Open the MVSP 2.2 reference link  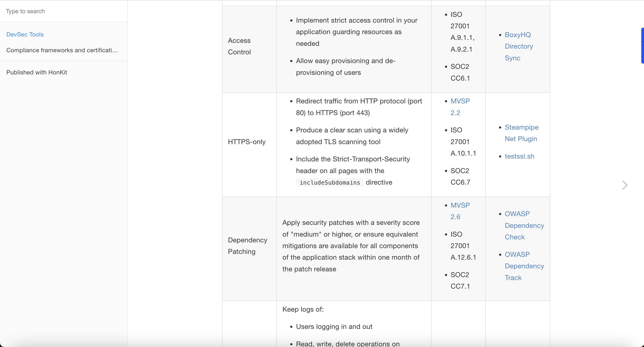coord(460,107)
